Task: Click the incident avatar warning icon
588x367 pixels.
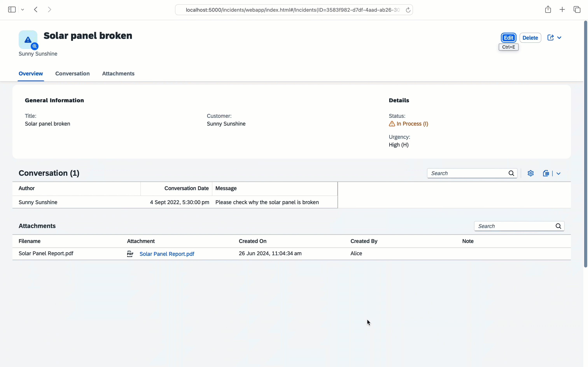Action: (28, 40)
